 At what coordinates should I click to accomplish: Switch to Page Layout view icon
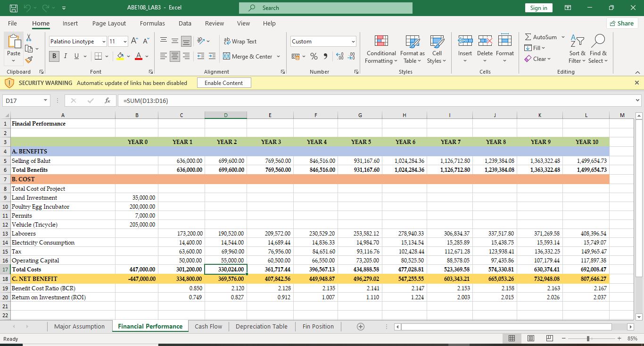click(530, 338)
